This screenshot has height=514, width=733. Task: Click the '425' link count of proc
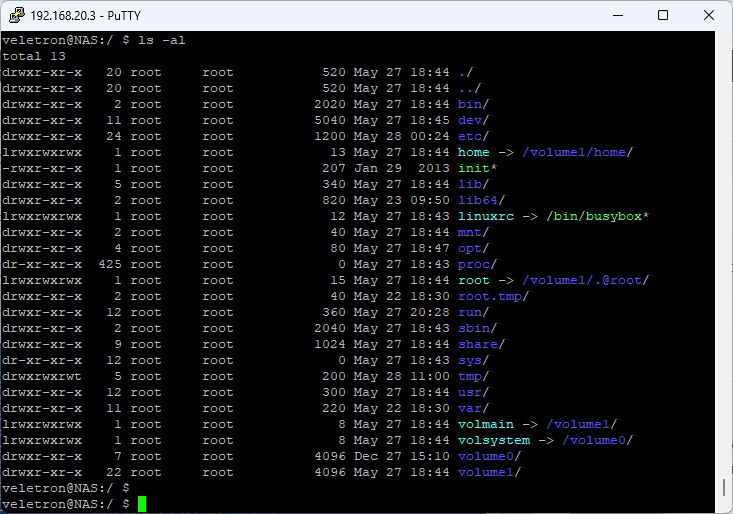pyautogui.click(x=110, y=264)
